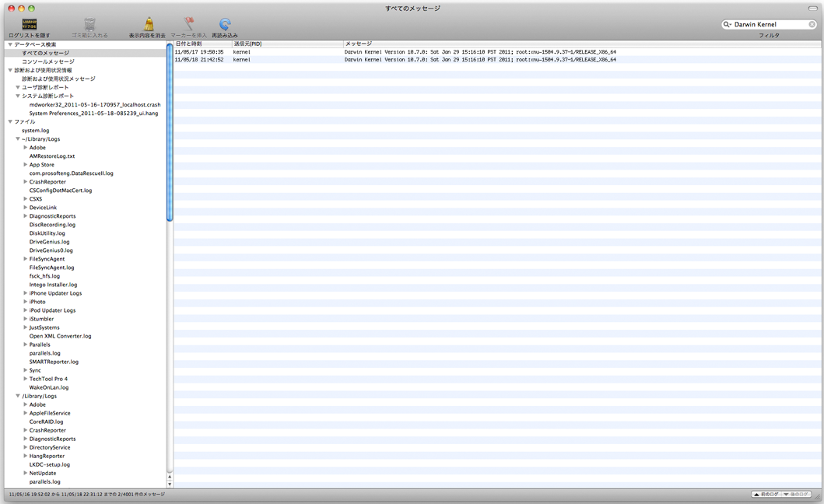Collapse the ファイル section
Image resolution: width=824 pixels, height=504 pixels.
click(x=10, y=121)
